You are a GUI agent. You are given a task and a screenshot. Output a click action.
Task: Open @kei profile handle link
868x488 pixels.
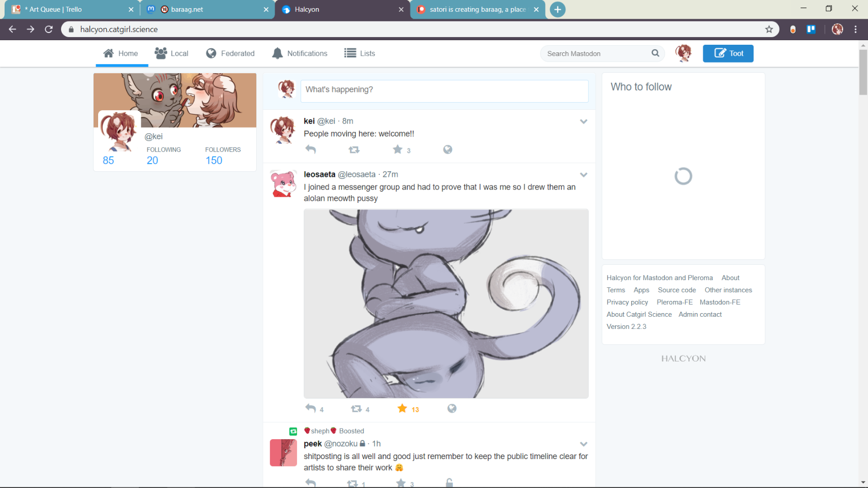[x=154, y=136]
